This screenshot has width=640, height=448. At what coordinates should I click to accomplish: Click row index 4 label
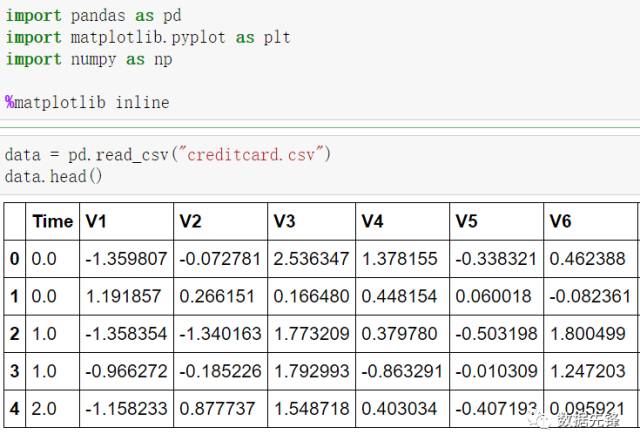click(14, 407)
